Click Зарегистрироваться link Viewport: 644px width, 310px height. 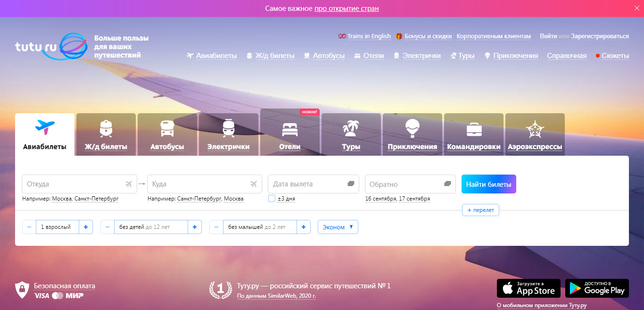(600, 36)
